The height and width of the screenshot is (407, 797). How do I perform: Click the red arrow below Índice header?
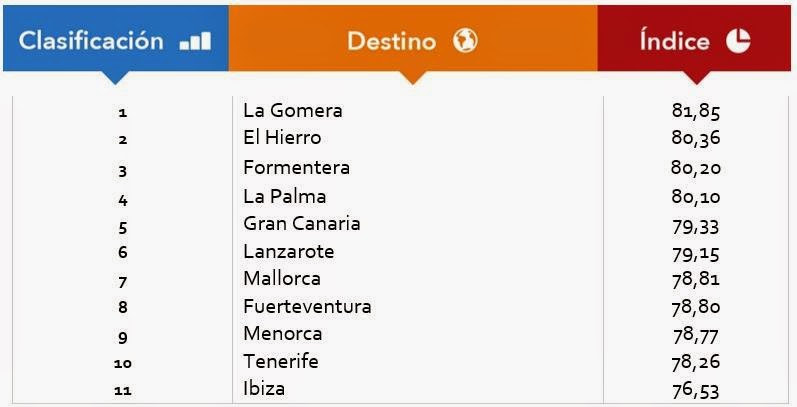point(697,77)
